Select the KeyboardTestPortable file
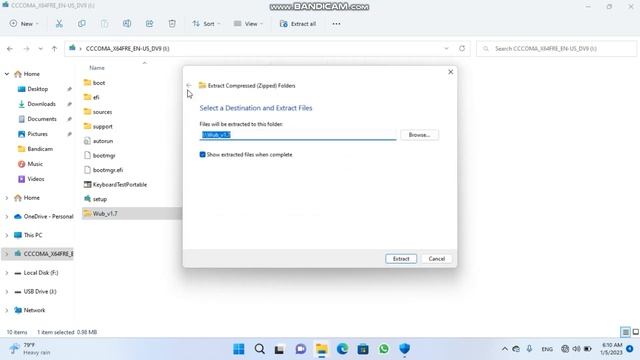Viewport: 640px width, 360px height. (x=120, y=184)
